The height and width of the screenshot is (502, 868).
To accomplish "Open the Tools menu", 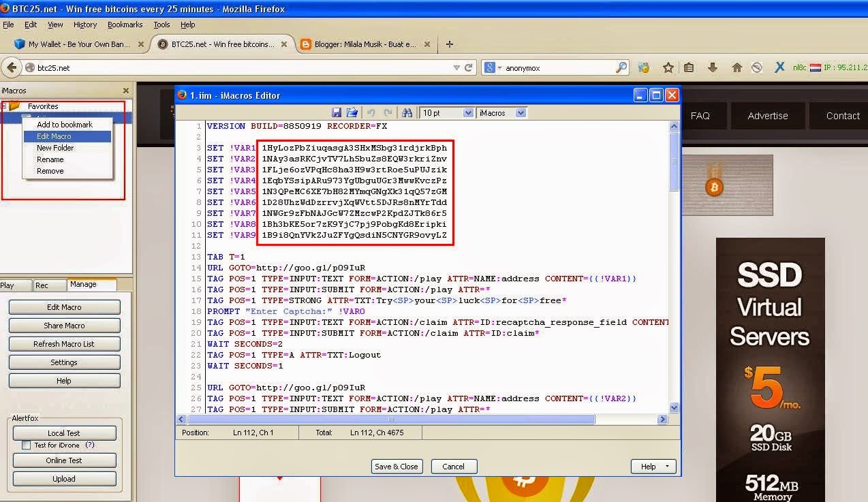I will click(161, 25).
